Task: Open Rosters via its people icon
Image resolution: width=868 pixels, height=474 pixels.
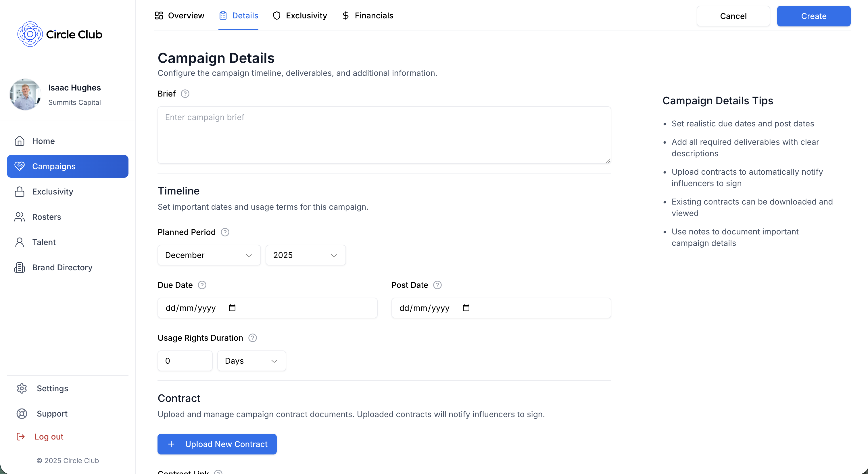Action: point(19,217)
